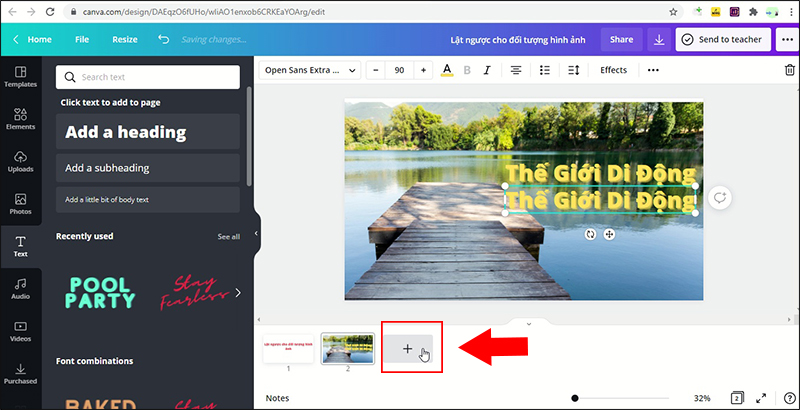
Task: Collapse the side panel with arrow handle
Action: click(257, 234)
